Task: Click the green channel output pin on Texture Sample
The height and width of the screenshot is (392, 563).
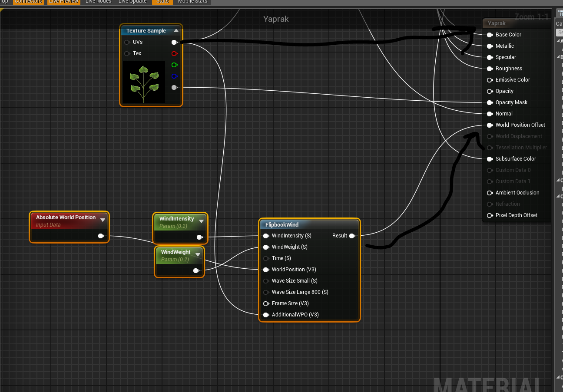Action: click(x=174, y=65)
